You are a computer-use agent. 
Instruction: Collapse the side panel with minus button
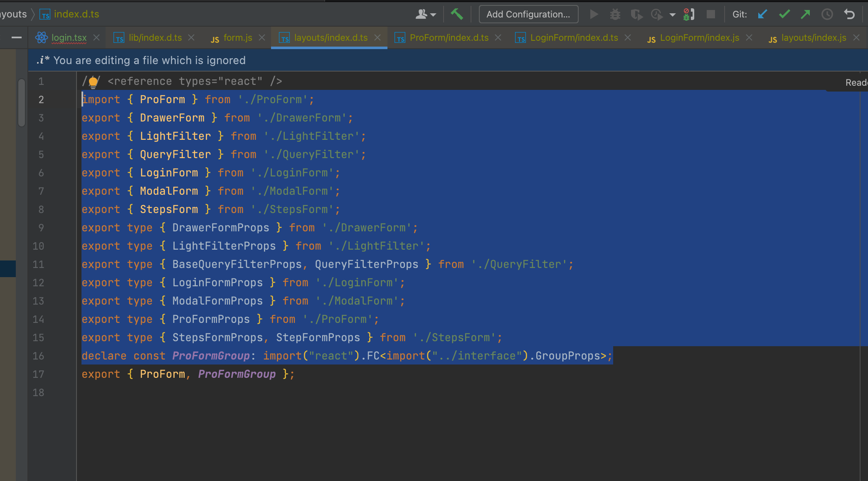(x=17, y=38)
